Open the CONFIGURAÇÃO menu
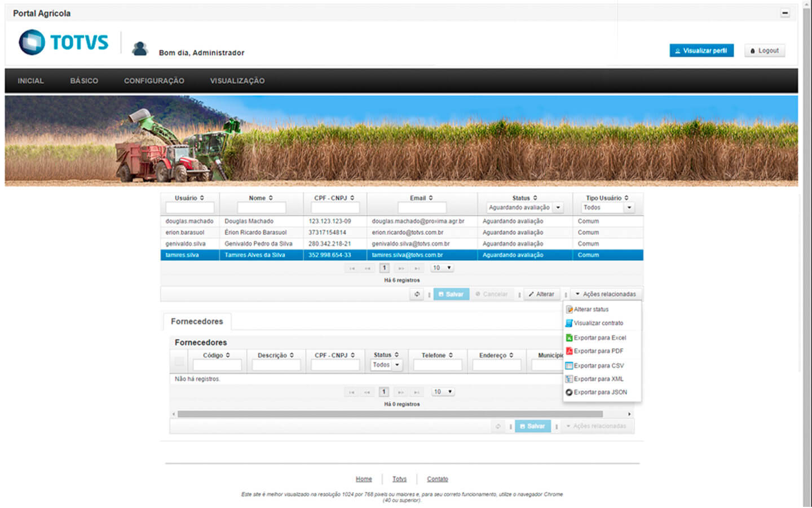Image resolution: width=812 pixels, height=508 pixels. tap(154, 81)
